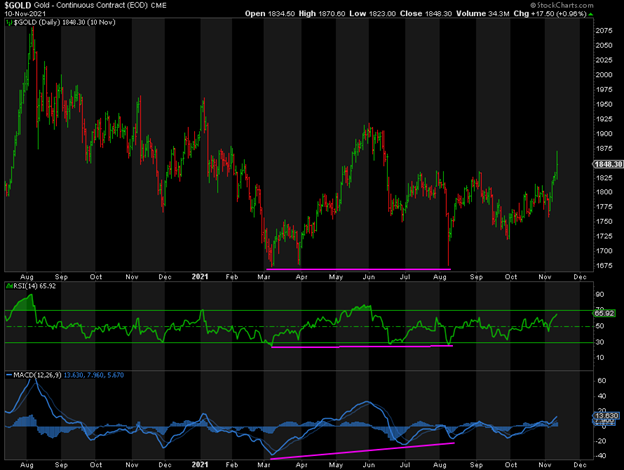Click the Dec 2020 label below the price panel
The height and width of the screenshot is (470, 624).
pos(165,277)
